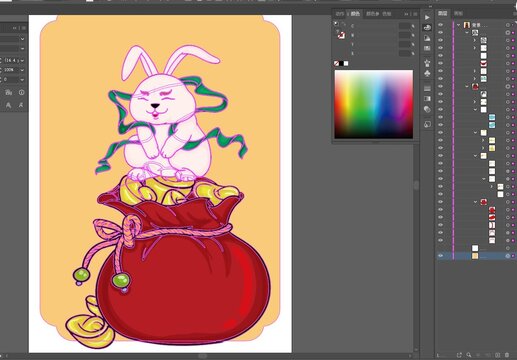
Task: Collapse the second-level group under top layer
Action: 467,33
